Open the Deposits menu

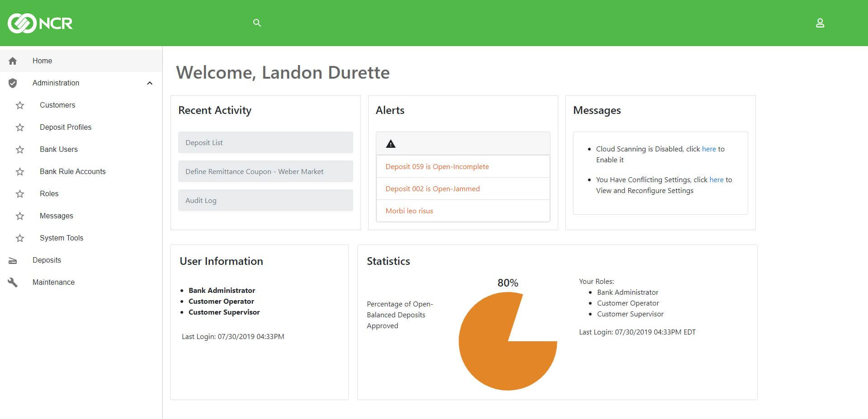coord(47,260)
